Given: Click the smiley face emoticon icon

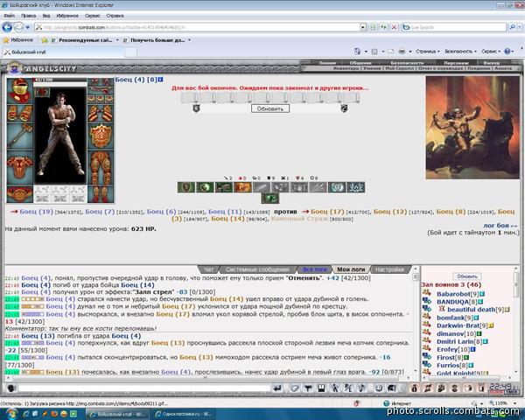Looking at the screenshot, I should click(379, 388).
